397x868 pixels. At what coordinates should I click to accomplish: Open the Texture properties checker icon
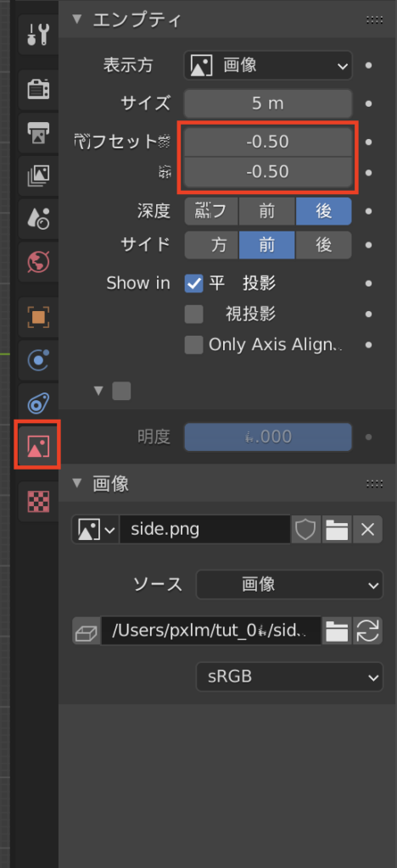click(38, 502)
